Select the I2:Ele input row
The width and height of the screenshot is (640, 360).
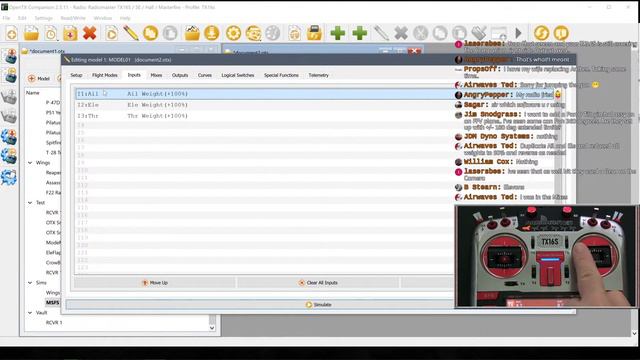coord(314,105)
